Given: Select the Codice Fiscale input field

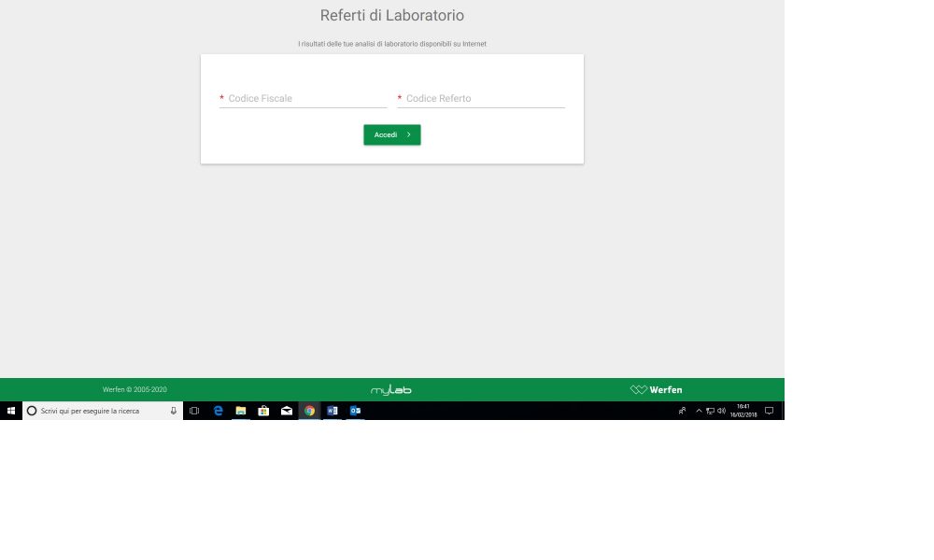Looking at the screenshot, I should [303, 98].
